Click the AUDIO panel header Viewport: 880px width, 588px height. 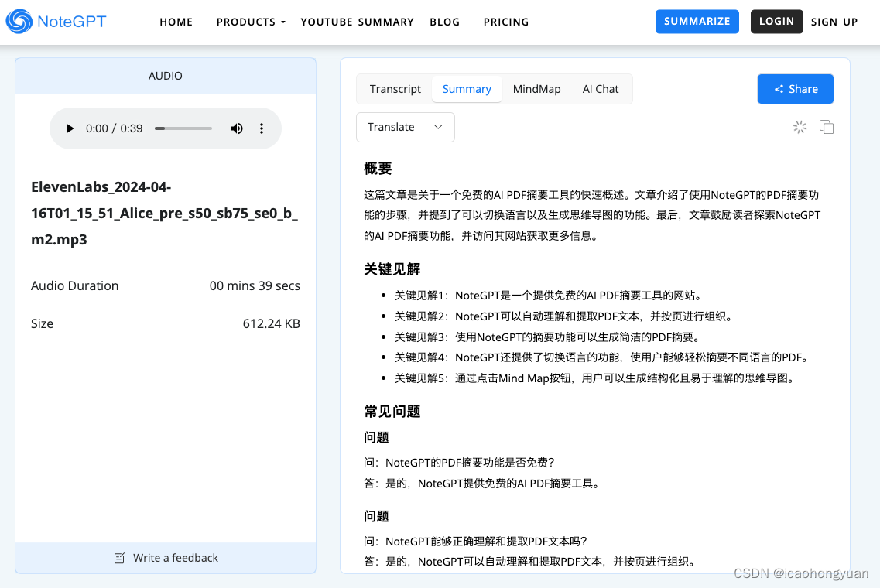point(166,76)
